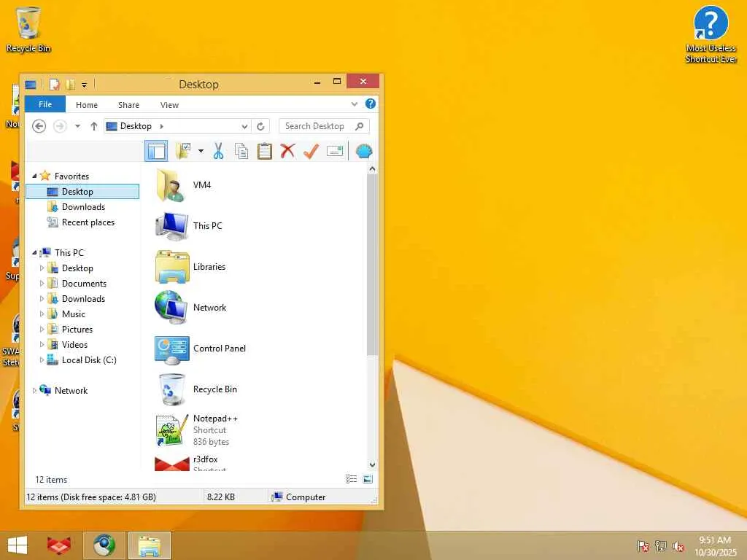The image size is (747, 560).
Task: Open the globe browser taskbar icon
Action: 104,545
